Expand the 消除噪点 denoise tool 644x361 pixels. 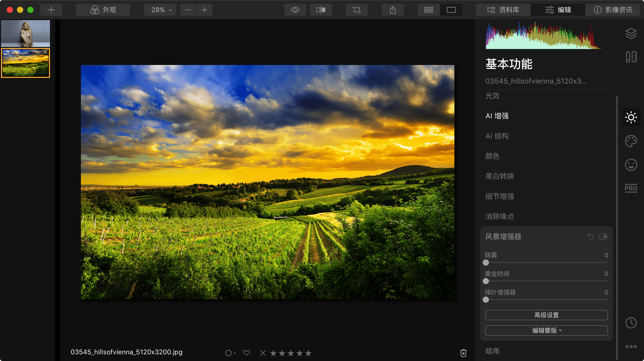point(547,216)
